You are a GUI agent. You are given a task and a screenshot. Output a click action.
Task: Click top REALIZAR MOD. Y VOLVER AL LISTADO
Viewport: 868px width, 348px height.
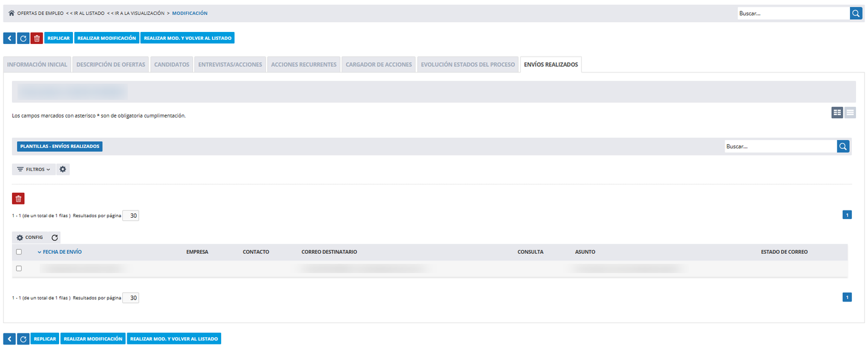pos(187,38)
